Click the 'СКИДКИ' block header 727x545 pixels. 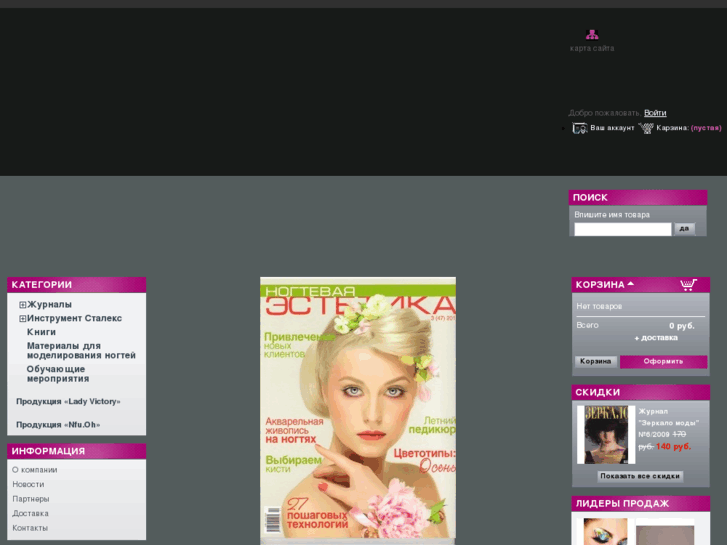point(641,392)
